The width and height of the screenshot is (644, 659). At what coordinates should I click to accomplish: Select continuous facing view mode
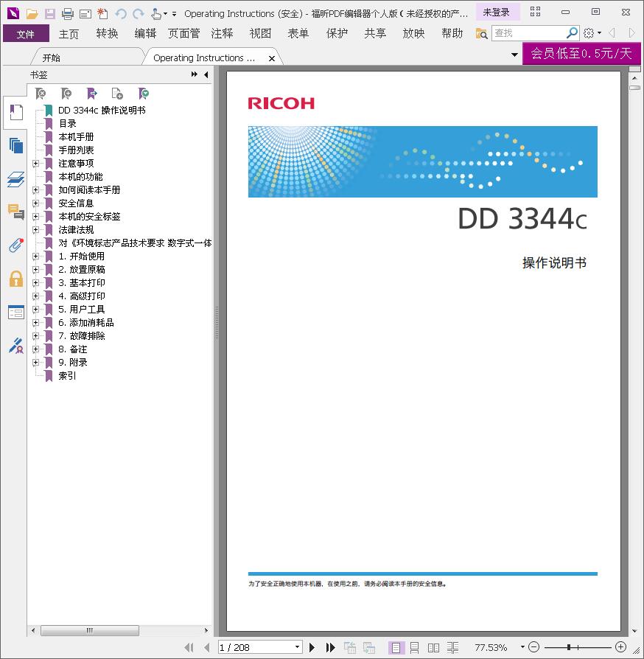453,648
